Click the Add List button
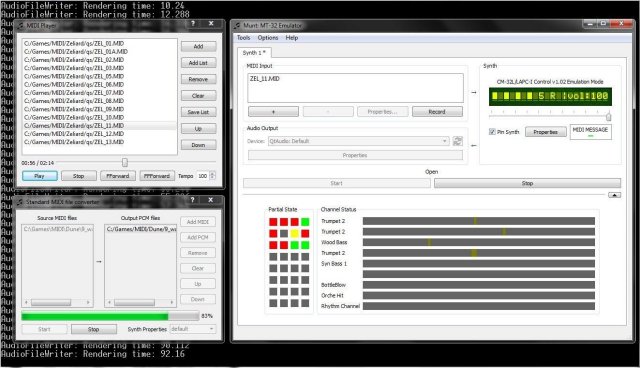 (x=198, y=63)
